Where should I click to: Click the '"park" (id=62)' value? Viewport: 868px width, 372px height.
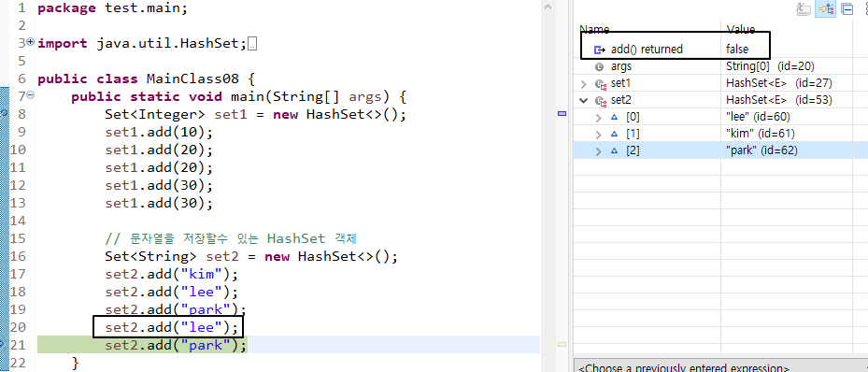[x=761, y=150]
